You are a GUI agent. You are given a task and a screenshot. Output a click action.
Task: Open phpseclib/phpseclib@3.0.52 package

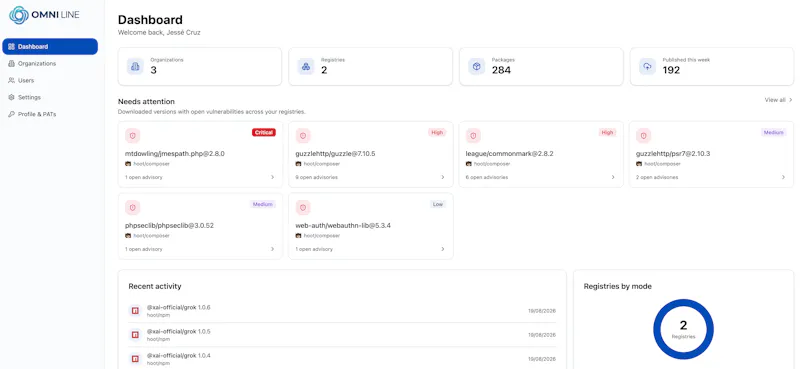point(169,225)
